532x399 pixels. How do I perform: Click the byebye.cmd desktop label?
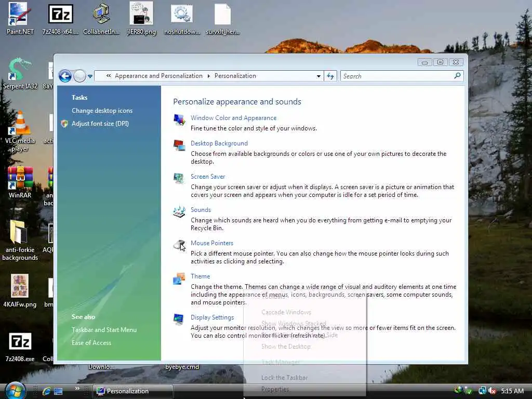[x=182, y=367]
